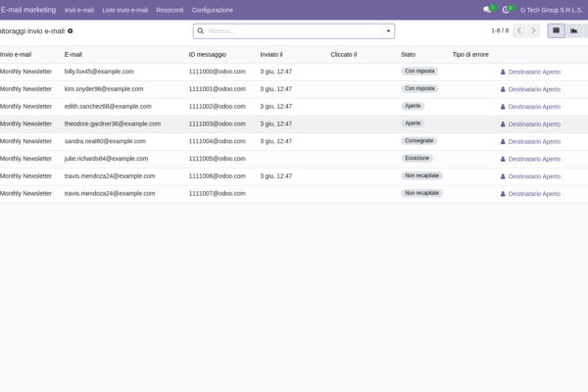This screenshot has height=392, width=588.
Task: Open Destinatario Aperto for julie.richards84 row
Action: [x=530, y=159]
